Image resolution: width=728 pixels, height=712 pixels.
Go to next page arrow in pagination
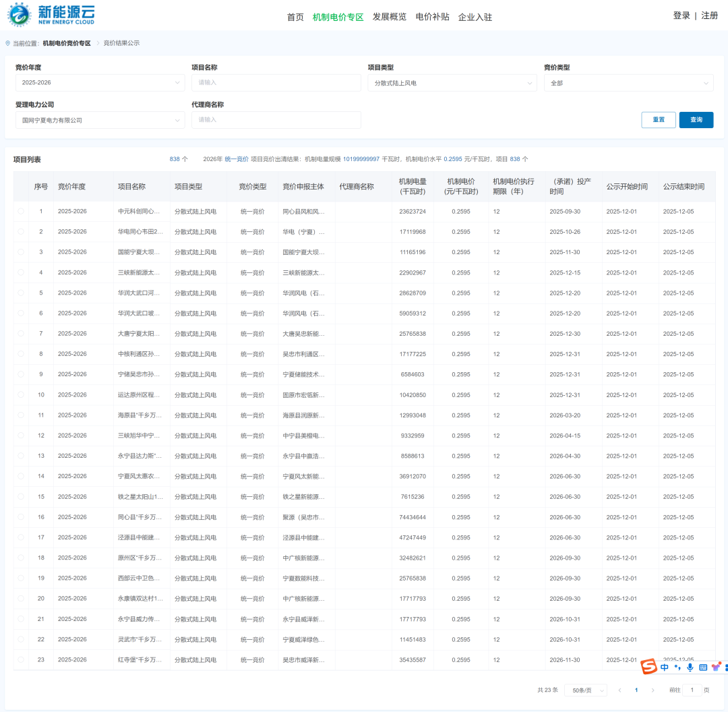[x=653, y=690]
